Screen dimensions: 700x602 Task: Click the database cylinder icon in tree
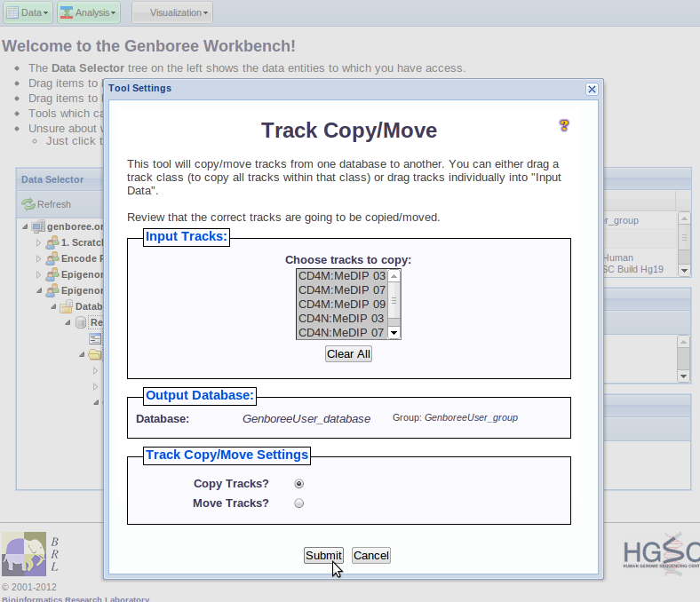coord(81,322)
